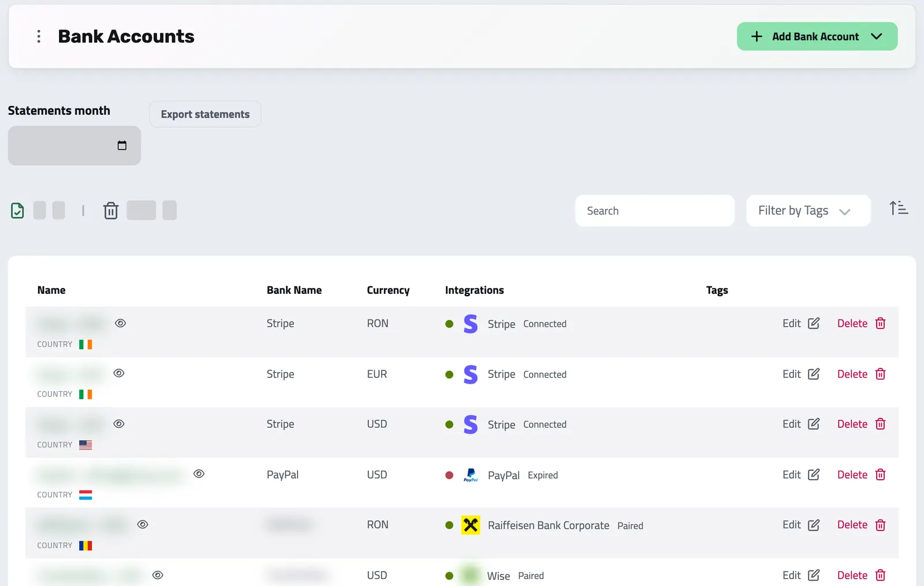Delete the Stripe EUR account
924x586 pixels.
click(862, 374)
